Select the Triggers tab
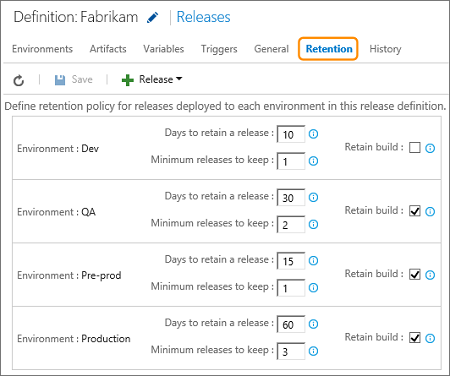 coord(219,49)
